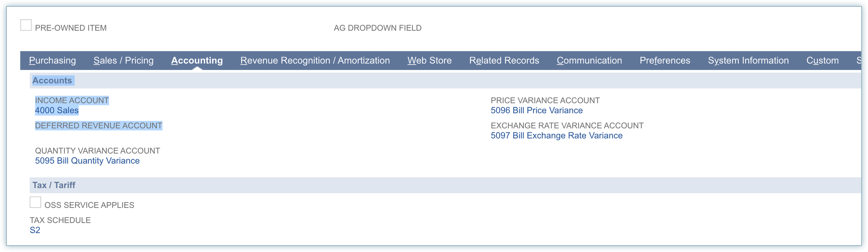Screen dimensions: 868x252
Task: Collapse the Tax / Tariff section header
Action: coord(54,185)
